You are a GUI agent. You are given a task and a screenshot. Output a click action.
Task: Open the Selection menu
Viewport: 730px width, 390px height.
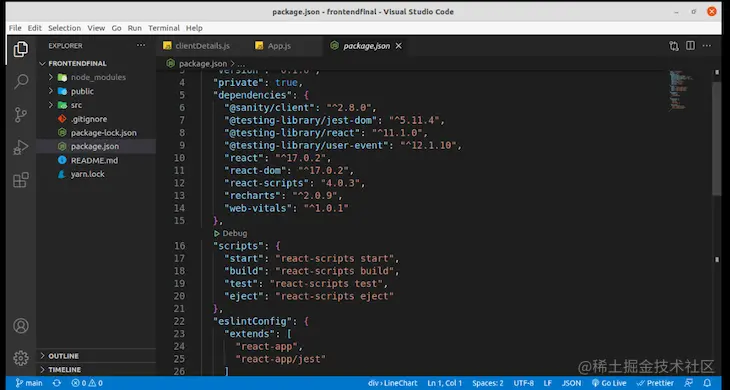64,28
